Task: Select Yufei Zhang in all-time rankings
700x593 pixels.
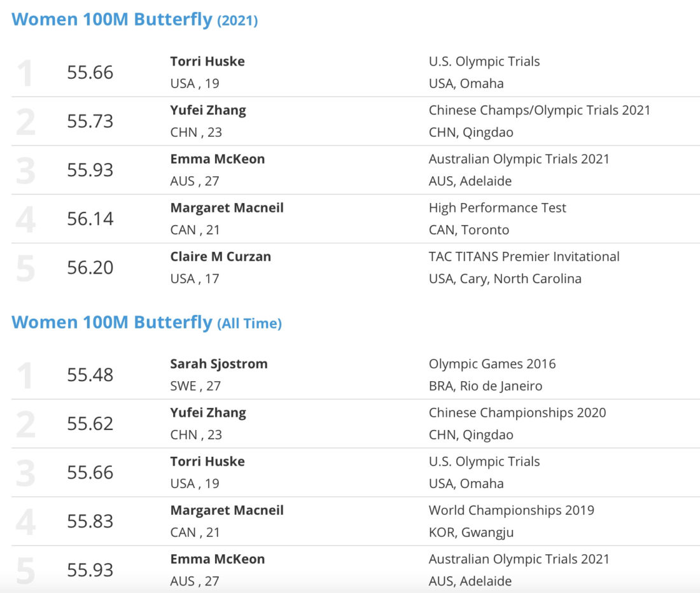Action: pos(208,413)
